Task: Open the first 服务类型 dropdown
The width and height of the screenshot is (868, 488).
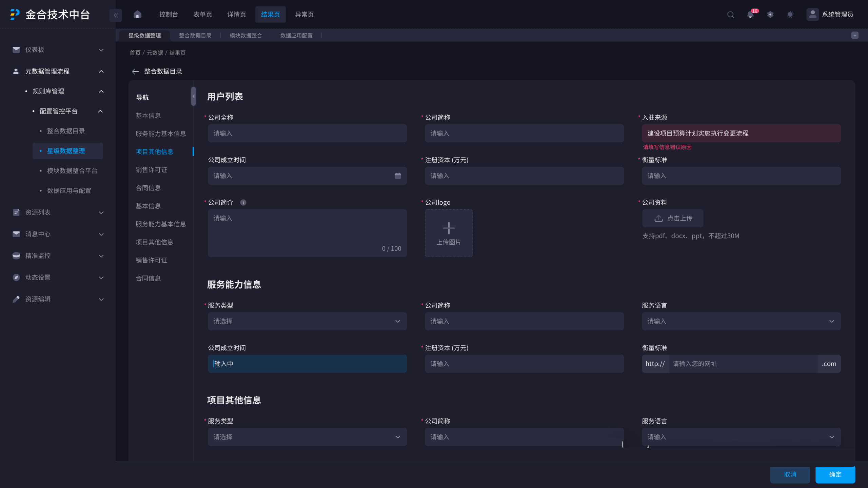Action: pos(307,321)
